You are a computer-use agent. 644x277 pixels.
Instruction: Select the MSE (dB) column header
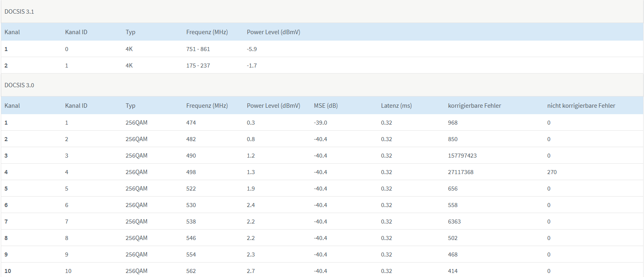(326, 106)
